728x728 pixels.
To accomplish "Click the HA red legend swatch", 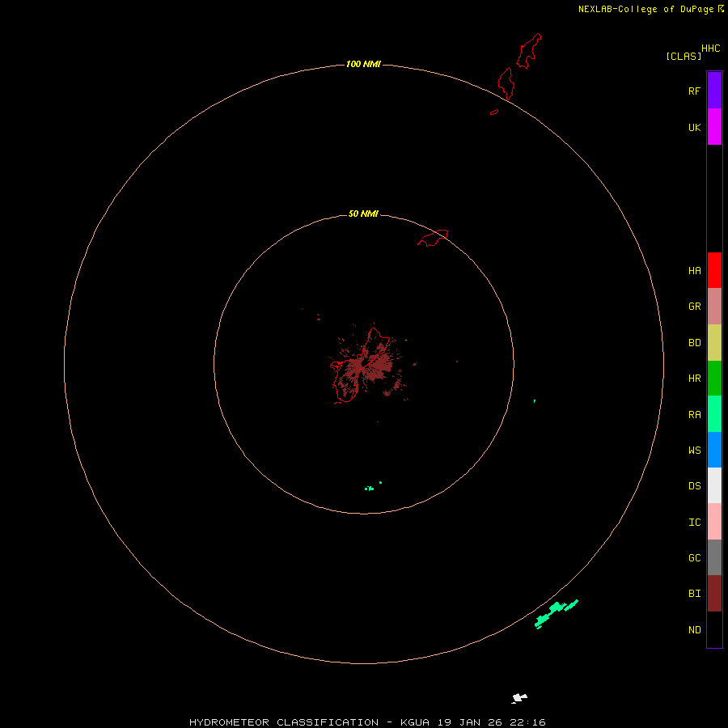I will (714, 270).
